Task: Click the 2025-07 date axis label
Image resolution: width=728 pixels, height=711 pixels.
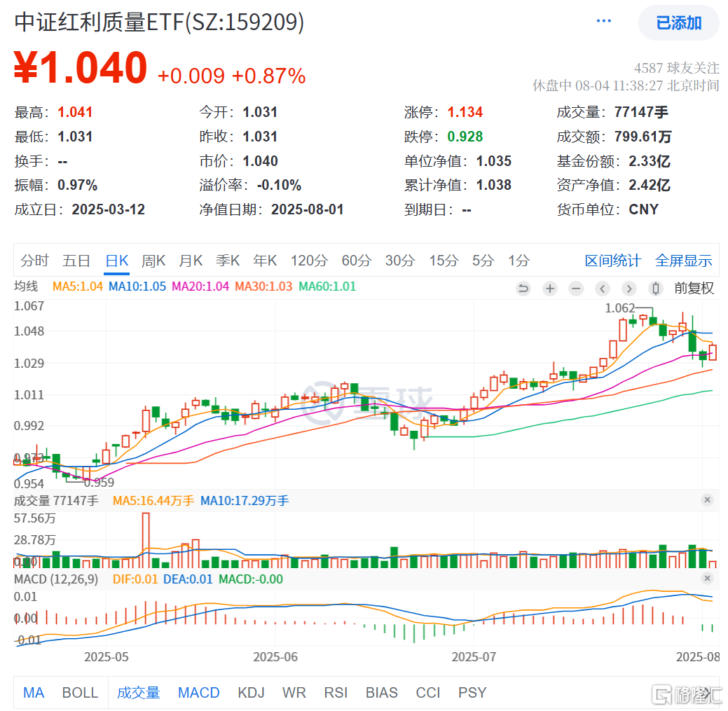Action: coord(474,656)
